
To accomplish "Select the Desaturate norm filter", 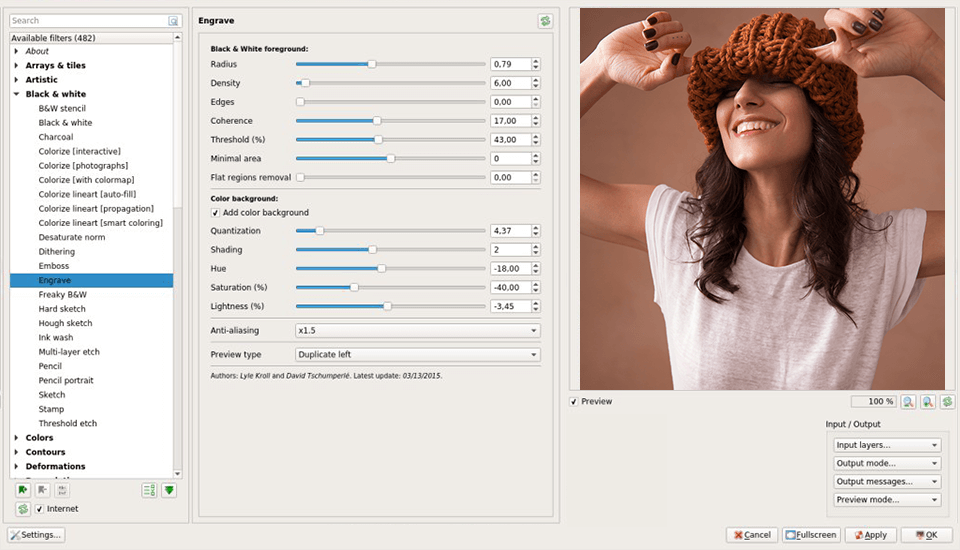I will [72, 238].
